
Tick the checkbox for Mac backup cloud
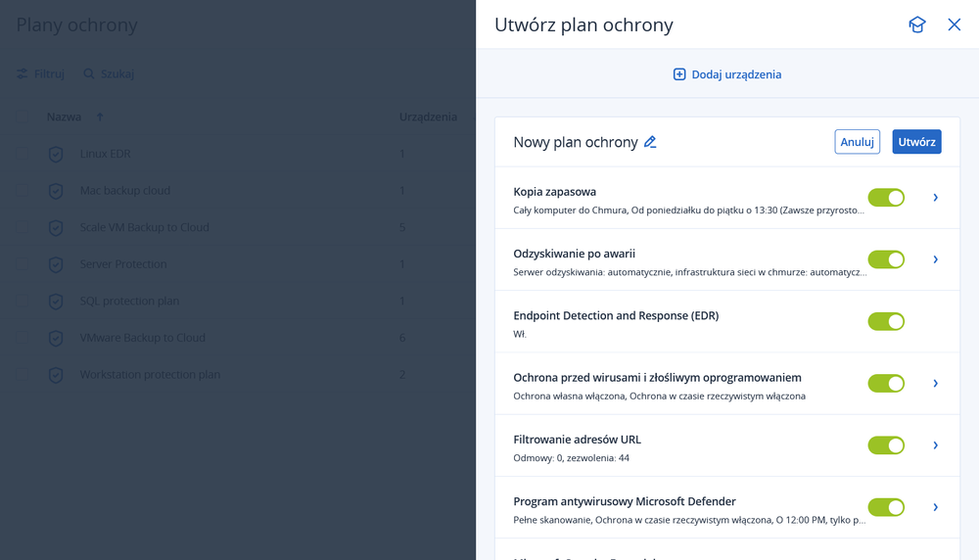pos(23,190)
